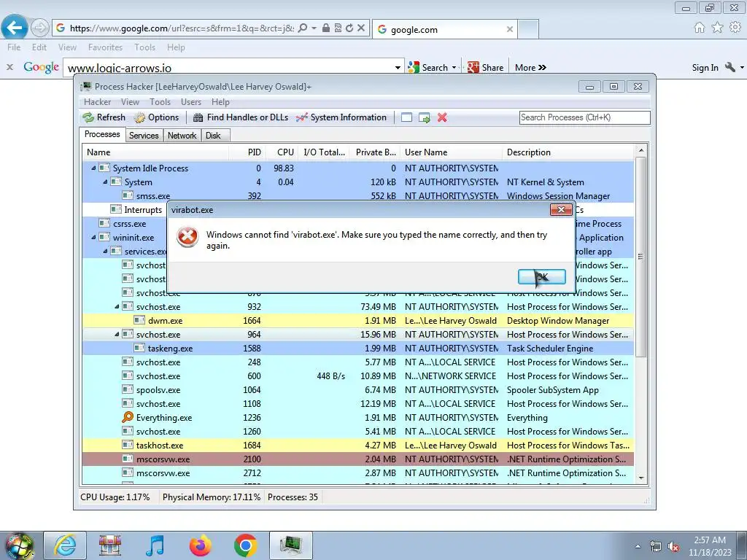Show hidden tray icons arrow
Screen dimensions: 747x560
pyautogui.click(x=638, y=547)
